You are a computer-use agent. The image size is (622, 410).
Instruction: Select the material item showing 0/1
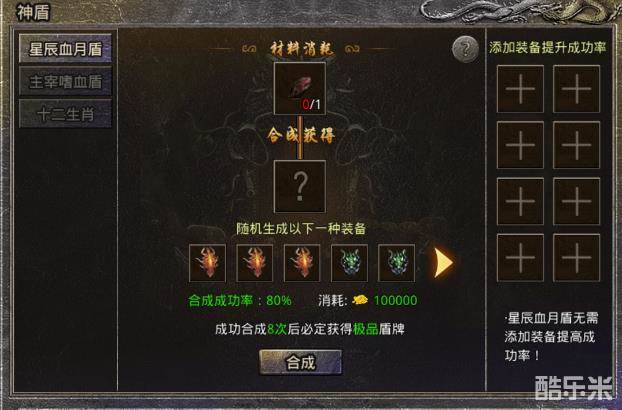[300, 88]
